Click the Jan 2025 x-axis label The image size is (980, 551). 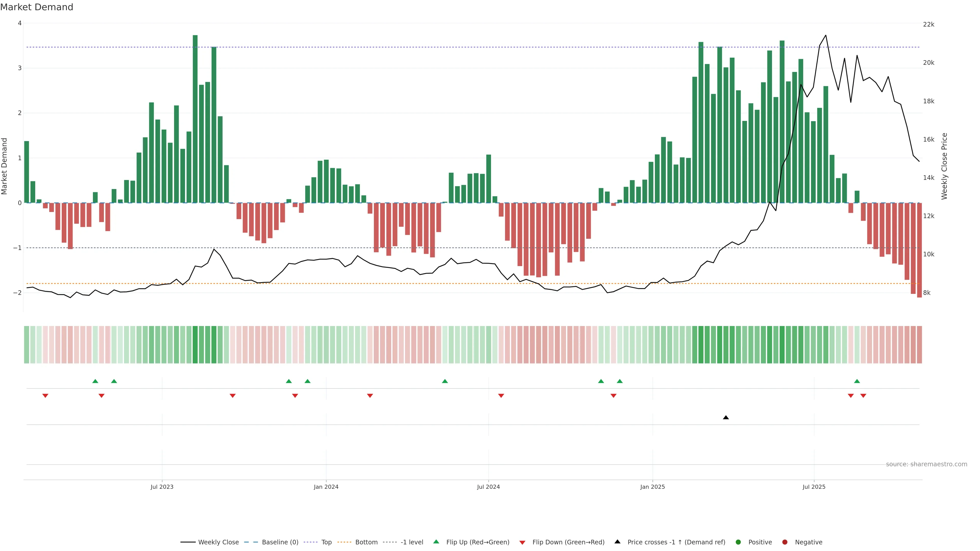coord(653,487)
